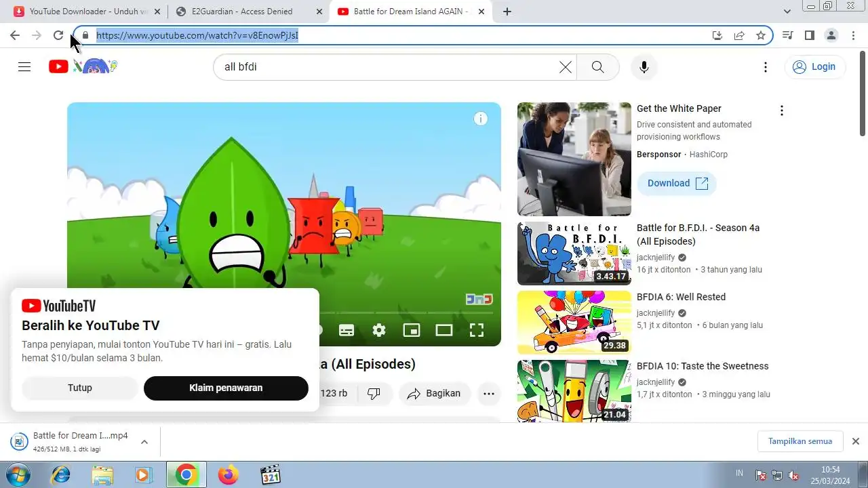Open Firefox from taskbar
Viewport: 868px width, 488px height.
[x=229, y=475]
